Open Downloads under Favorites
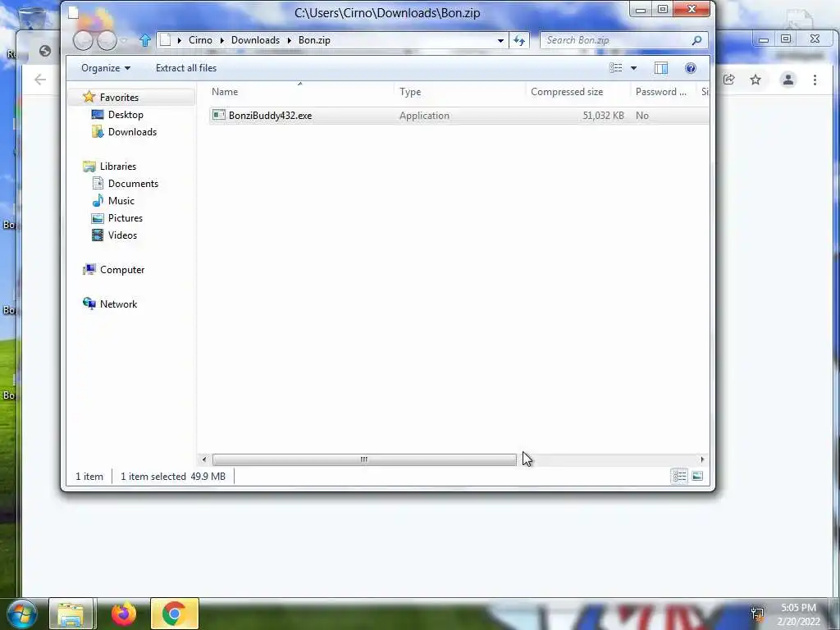This screenshot has height=630, width=840. pyautogui.click(x=132, y=132)
